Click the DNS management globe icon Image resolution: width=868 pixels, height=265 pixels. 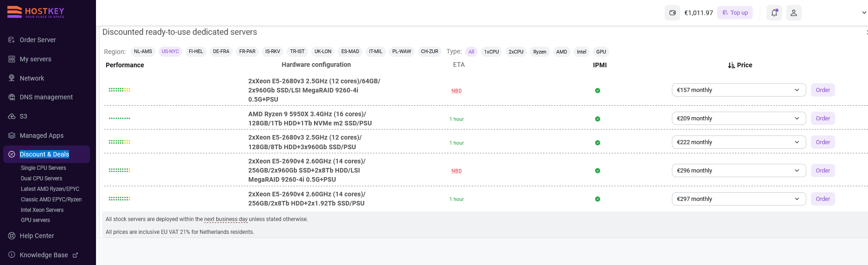12,97
